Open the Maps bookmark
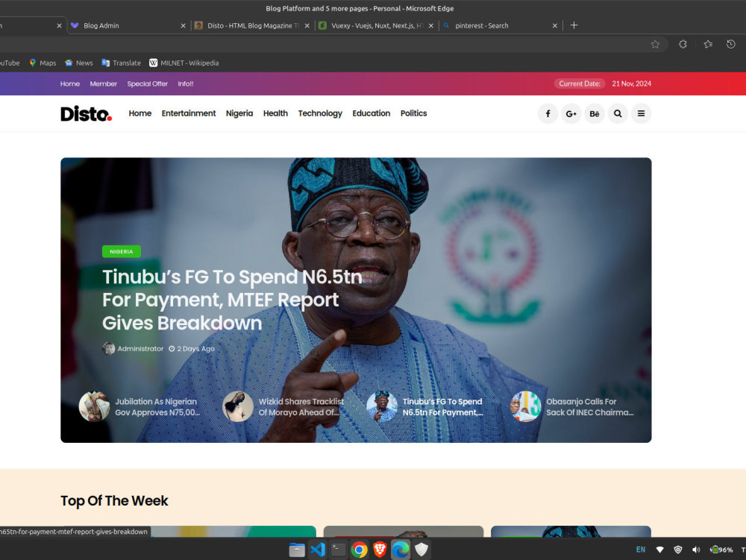Viewport: 746px width, 560px height. click(43, 63)
